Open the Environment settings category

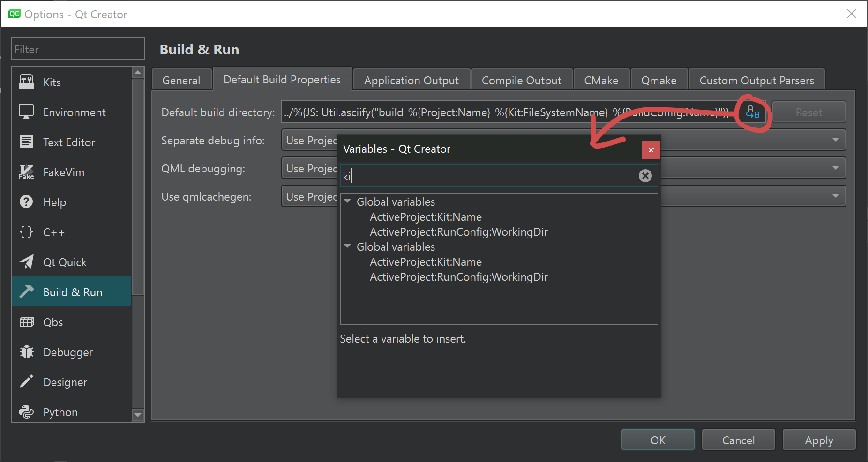(72, 112)
